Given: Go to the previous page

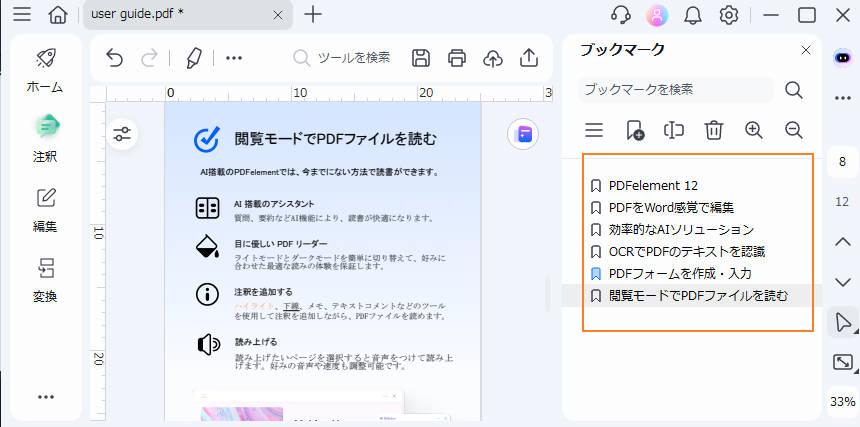Looking at the screenshot, I should click(842, 242).
